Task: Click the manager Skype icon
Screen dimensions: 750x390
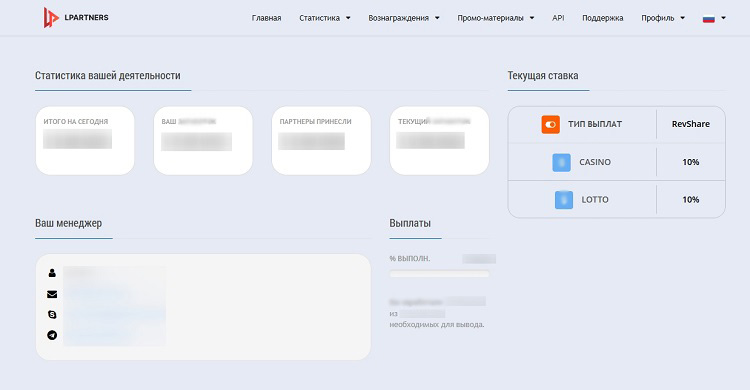Action: (52, 314)
